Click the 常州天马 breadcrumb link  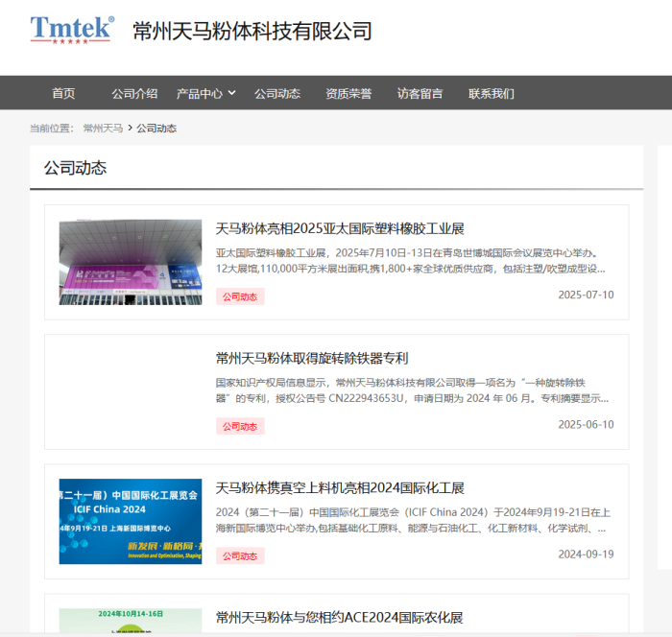103,129
